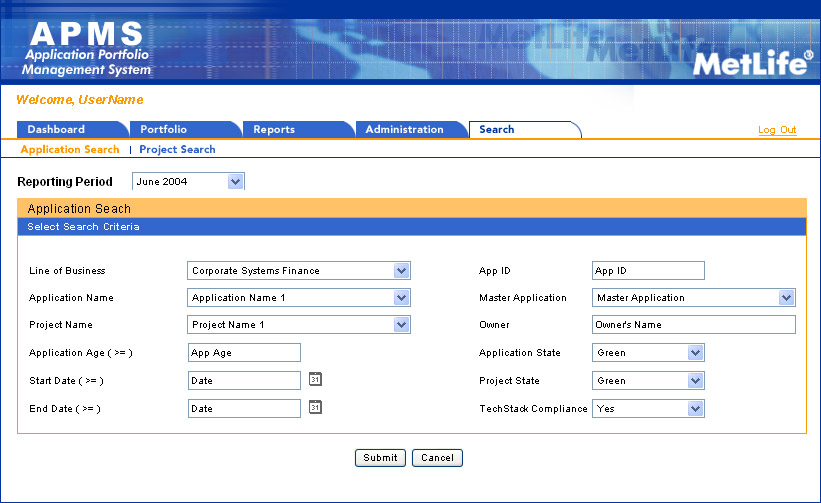Viewport: 821px width, 503px height.
Task: Open the End Date calendar picker icon
Action: pyautogui.click(x=315, y=407)
